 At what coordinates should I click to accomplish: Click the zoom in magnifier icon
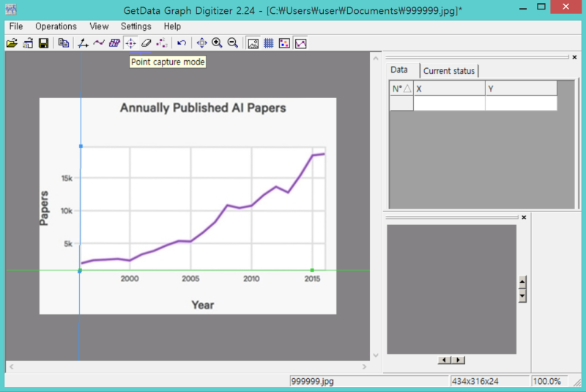[x=217, y=43]
